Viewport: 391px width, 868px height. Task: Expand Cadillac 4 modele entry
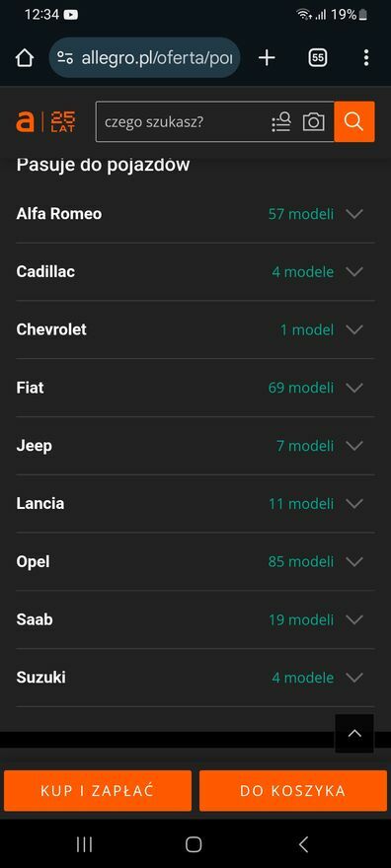coord(195,272)
